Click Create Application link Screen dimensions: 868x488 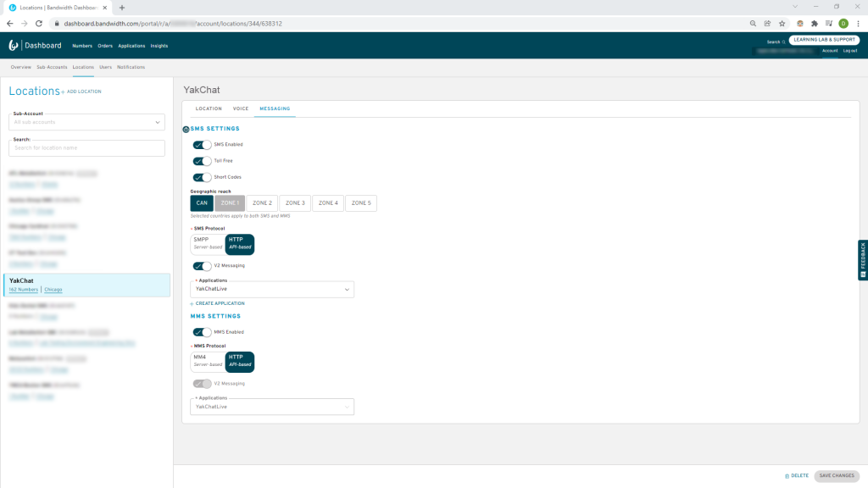218,304
